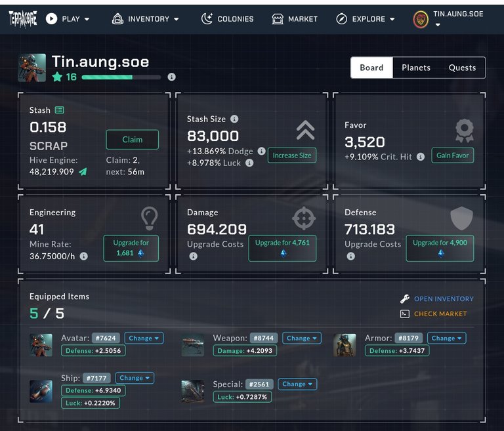Claim the SCRAP stash
Viewport: 504px width, 431px height.
[x=132, y=140]
